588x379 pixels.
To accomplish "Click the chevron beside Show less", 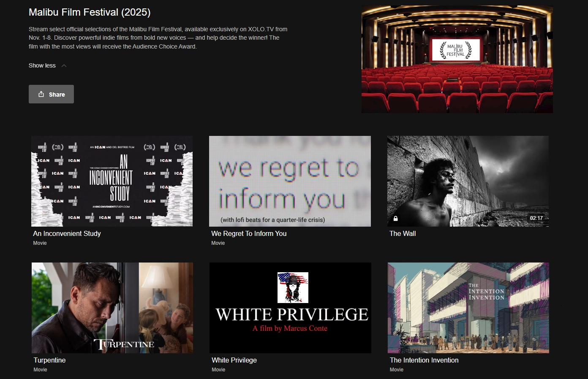I will (64, 66).
